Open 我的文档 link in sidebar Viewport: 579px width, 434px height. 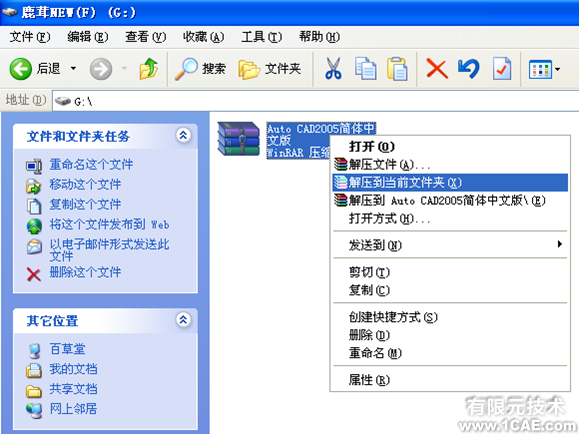click(x=73, y=369)
